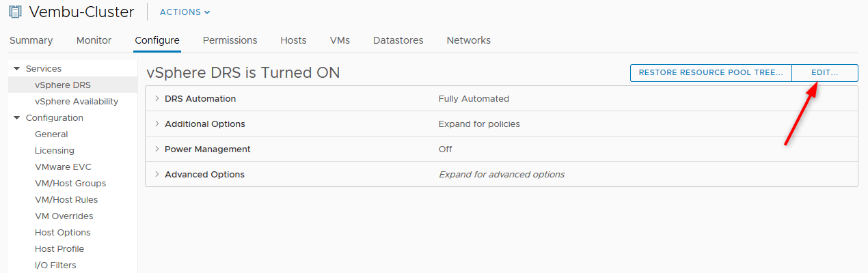
Task: Go to the Permissions tab
Action: (230, 40)
